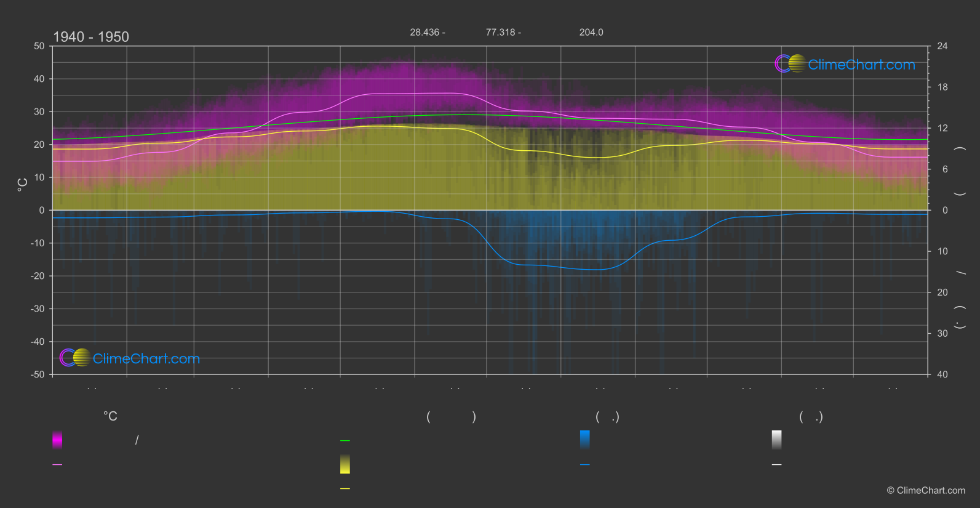Click the °C label on left axis
This screenshot has height=508, width=980.
tap(23, 185)
